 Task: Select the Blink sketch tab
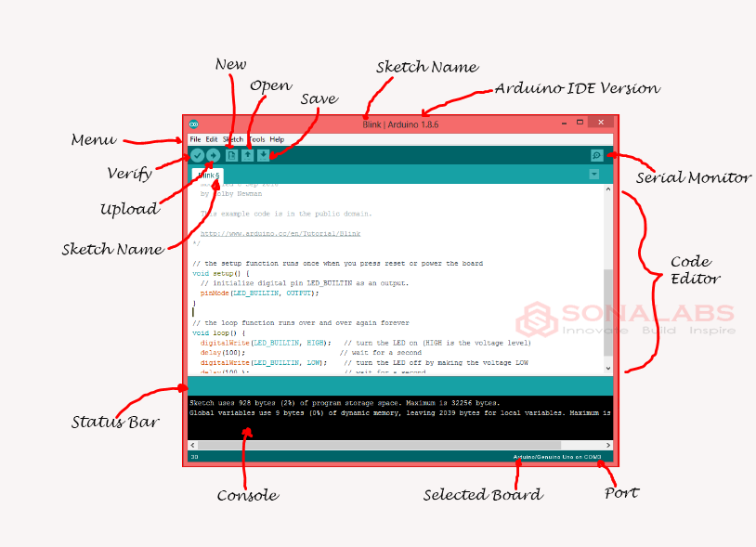(208, 175)
